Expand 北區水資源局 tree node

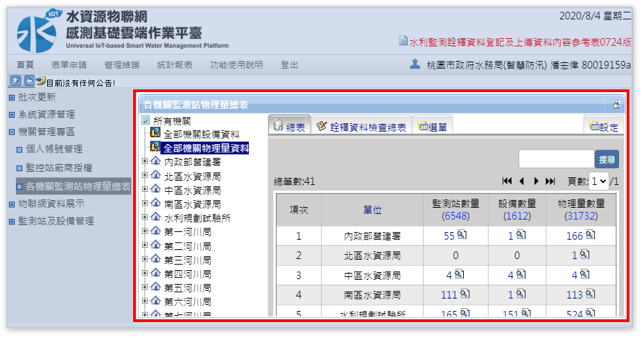pyautogui.click(x=145, y=175)
